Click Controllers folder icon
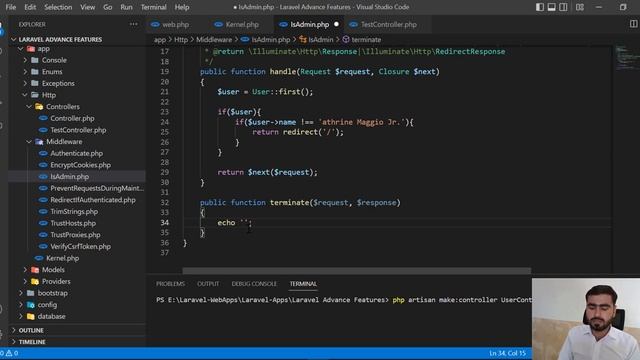Image resolution: width=640 pixels, height=360 pixels. tap(39, 107)
